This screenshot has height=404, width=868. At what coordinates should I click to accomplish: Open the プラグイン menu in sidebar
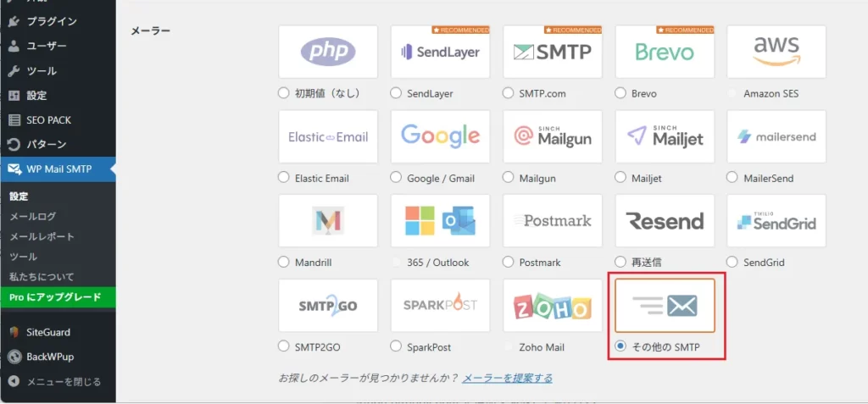tap(58, 21)
